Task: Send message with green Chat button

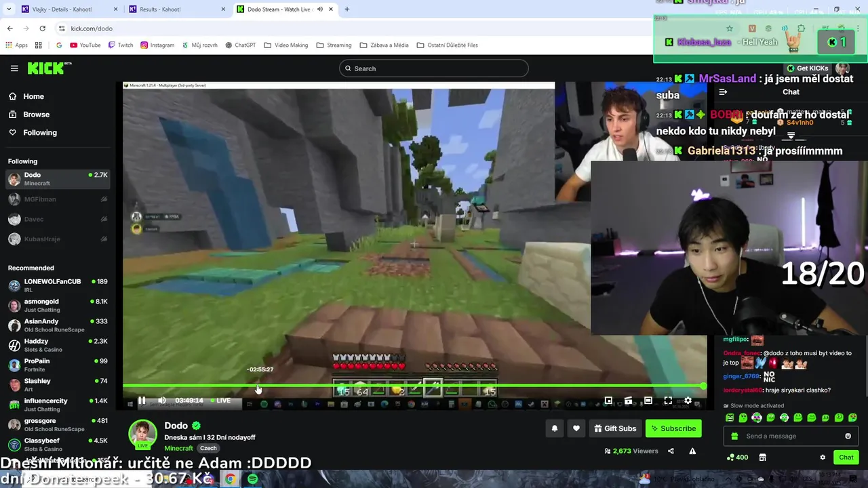Action: pyautogui.click(x=846, y=457)
